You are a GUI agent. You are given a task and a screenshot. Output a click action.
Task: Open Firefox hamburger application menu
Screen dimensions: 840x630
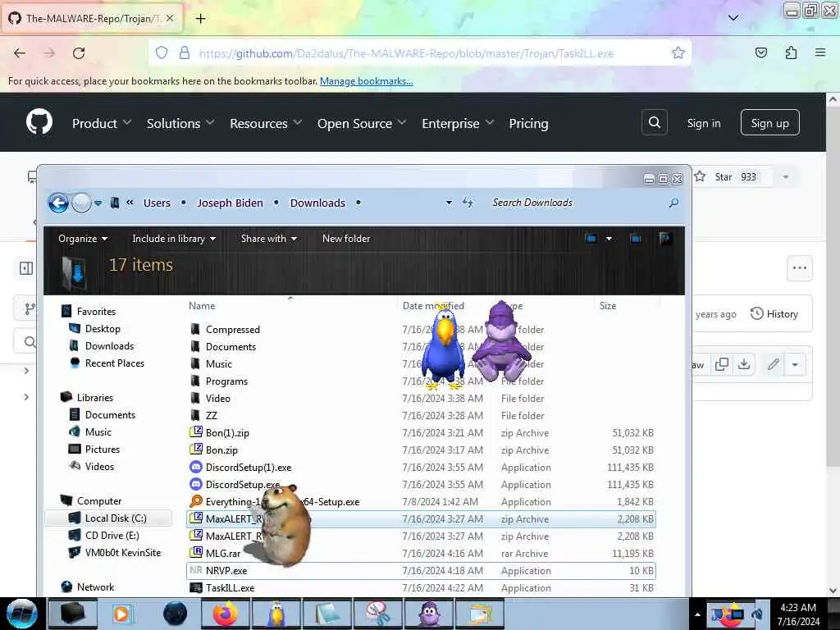coord(820,52)
